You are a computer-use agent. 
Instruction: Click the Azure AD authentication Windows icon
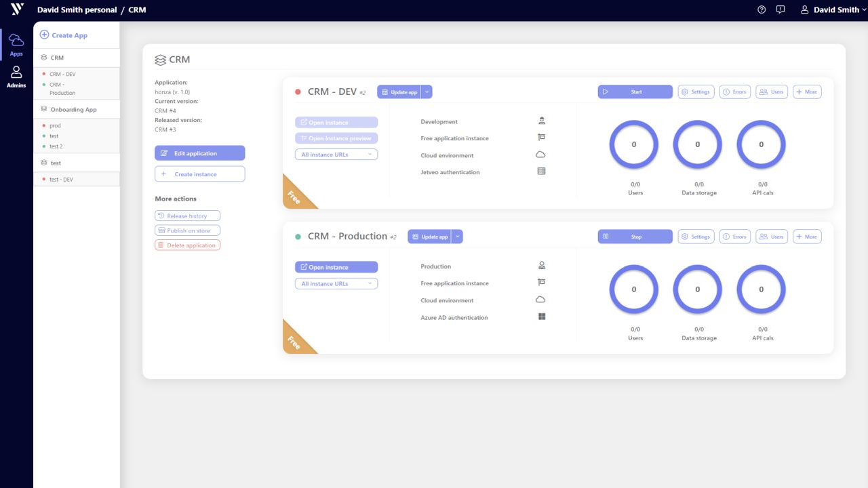pos(541,317)
